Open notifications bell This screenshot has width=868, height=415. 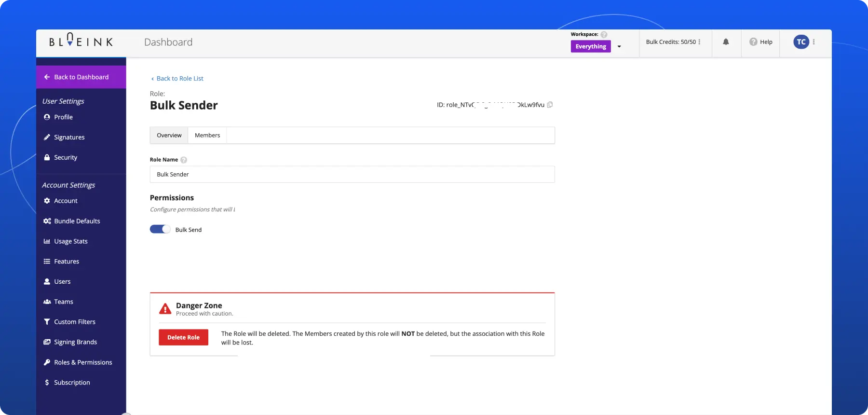click(726, 42)
